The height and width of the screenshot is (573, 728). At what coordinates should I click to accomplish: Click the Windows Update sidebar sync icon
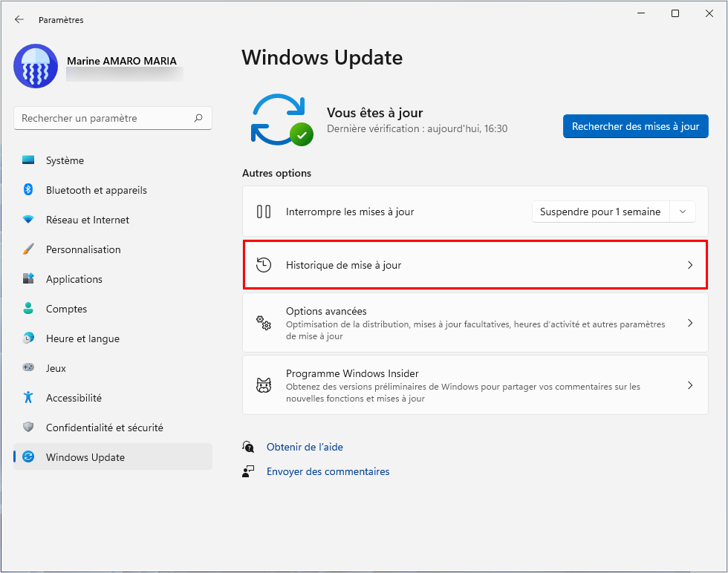pos(28,456)
